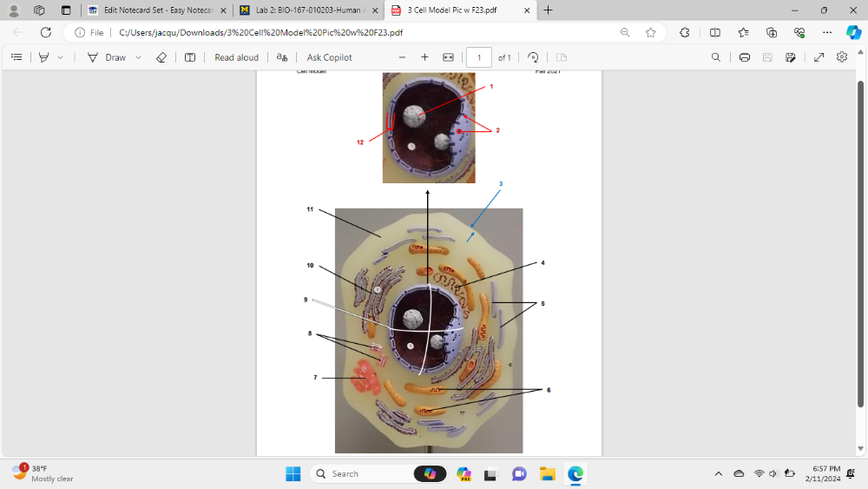Click the Save as icon
This screenshot has height=489, width=868.
point(790,57)
